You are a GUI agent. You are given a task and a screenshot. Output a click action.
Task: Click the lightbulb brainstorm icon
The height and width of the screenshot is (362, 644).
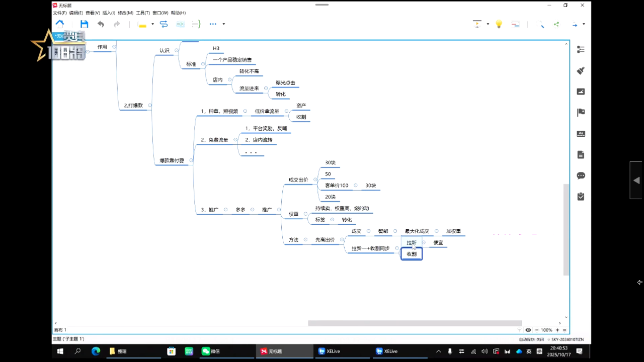tap(499, 24)
